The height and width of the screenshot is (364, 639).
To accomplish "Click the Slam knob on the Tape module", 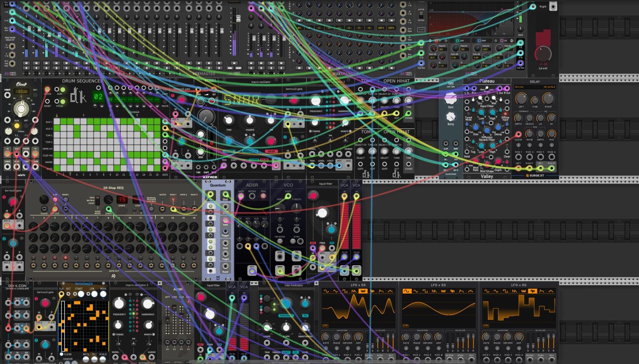I will coord(451,98).
